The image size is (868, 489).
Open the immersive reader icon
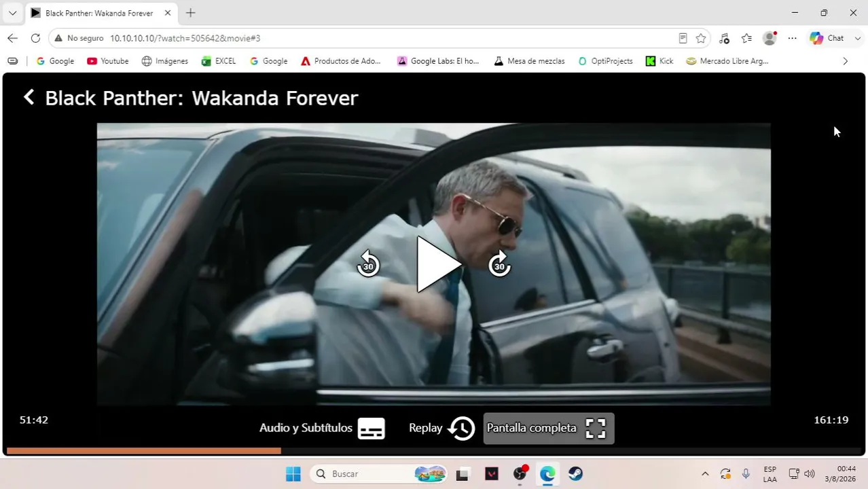coord(683,38)
